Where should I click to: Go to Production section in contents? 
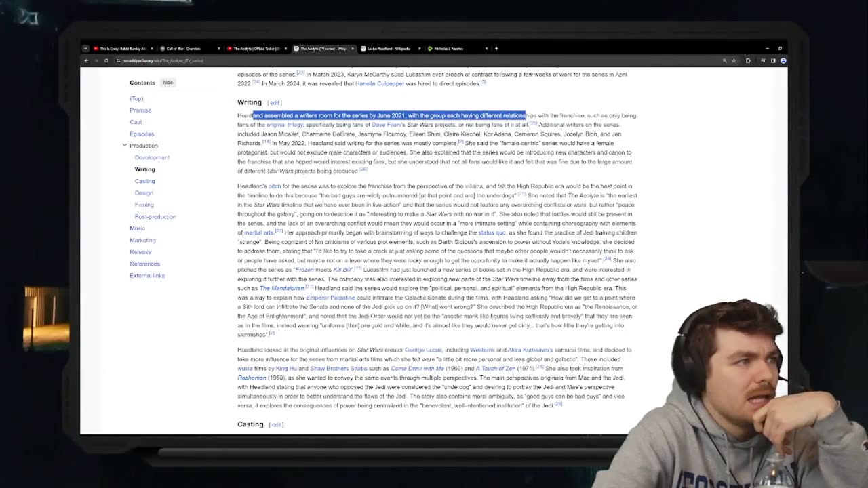point(144,146)
